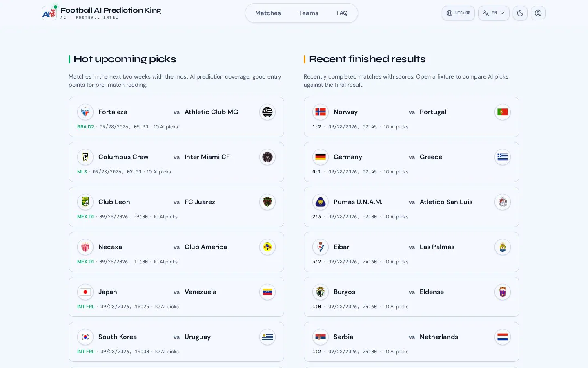Viewport: 588px width, 368px height.
Task: Change the UTC+08 timezone setting
Action: coord(458,13)
